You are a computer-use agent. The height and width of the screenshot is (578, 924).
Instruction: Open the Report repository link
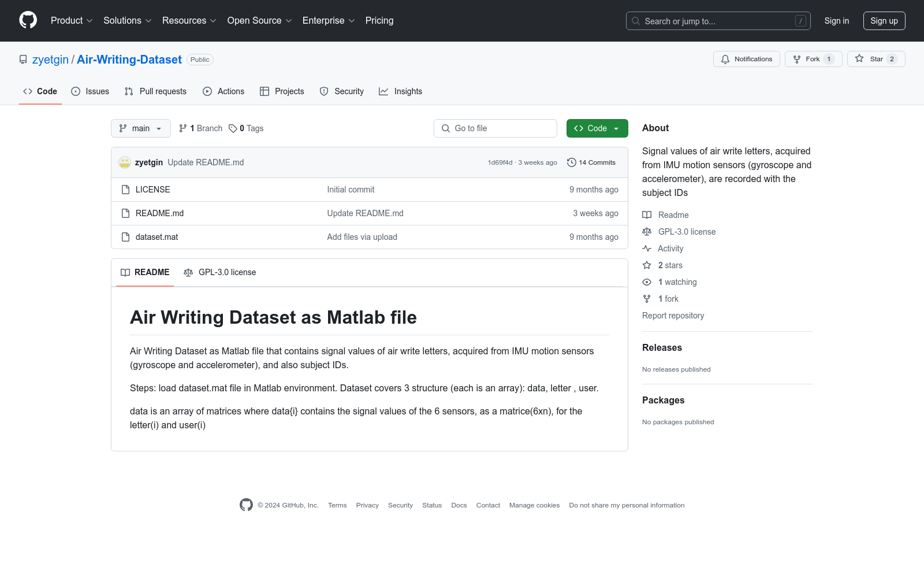coord(673,316)
